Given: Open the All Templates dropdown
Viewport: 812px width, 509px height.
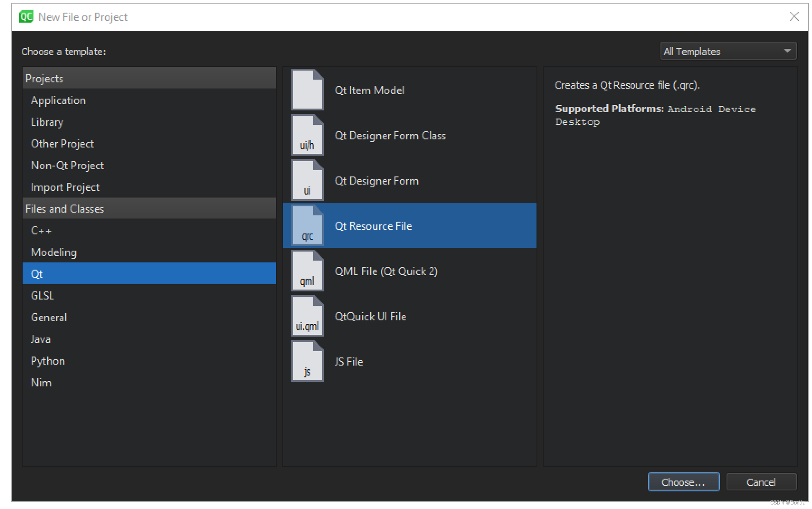Looking at the screenshot, I should click(728, 51).
